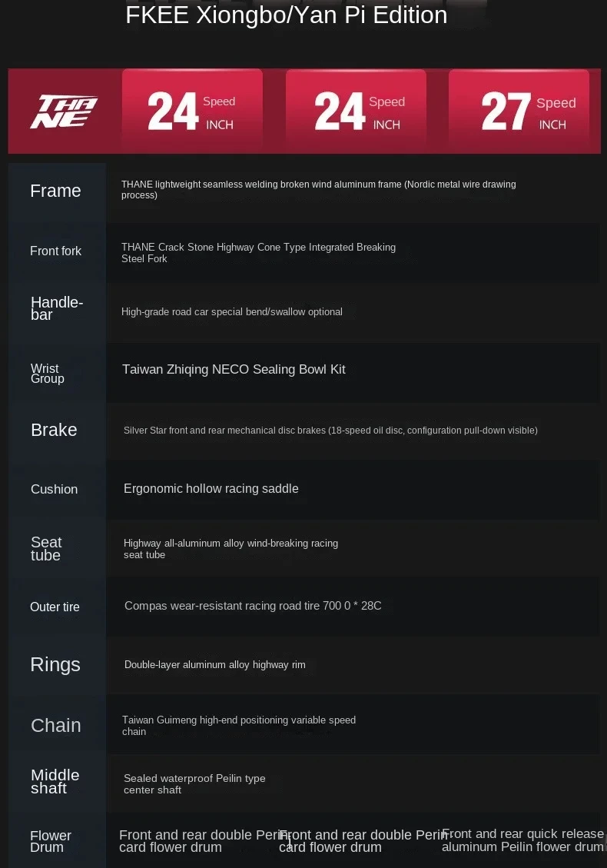This screenshot has height=868, width=607.
Task: Click the Rings row label
Action: point(55,664)
